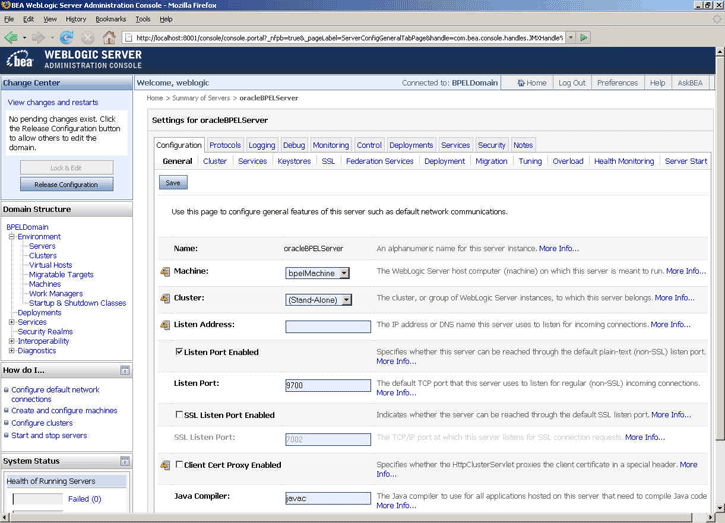Viewport: 725px width, 523px height.
Task: Expand the Diagnostics tree node
Action: tap(12, 351)
